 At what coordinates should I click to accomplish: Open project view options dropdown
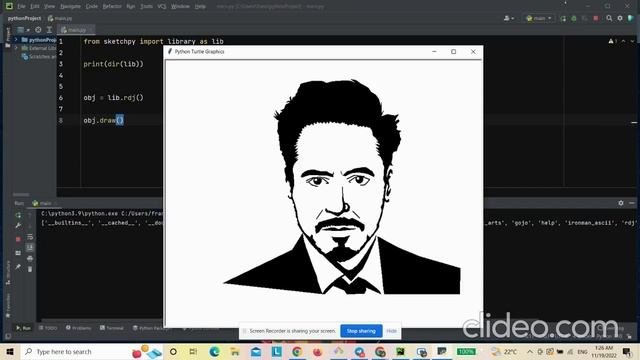coord(22,29)
